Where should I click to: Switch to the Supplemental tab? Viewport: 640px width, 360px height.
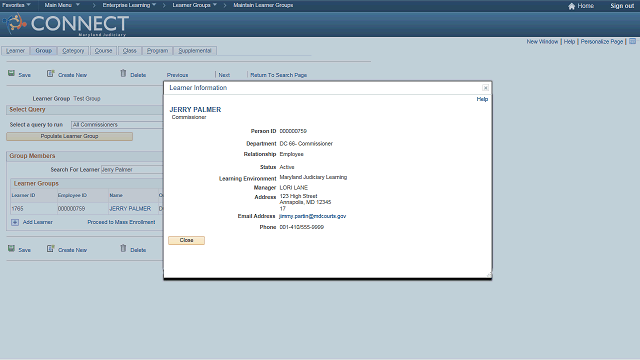[195, 51]
